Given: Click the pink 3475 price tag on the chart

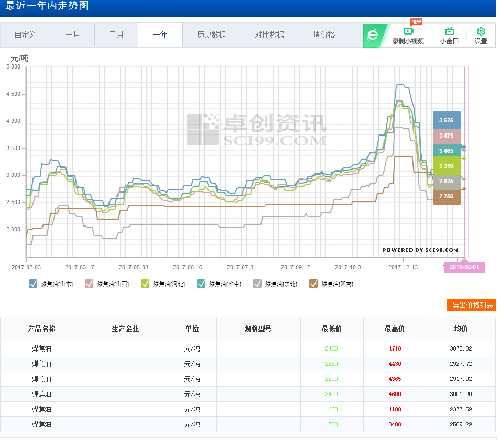Looking at the screenshot, I should (447, 136).
